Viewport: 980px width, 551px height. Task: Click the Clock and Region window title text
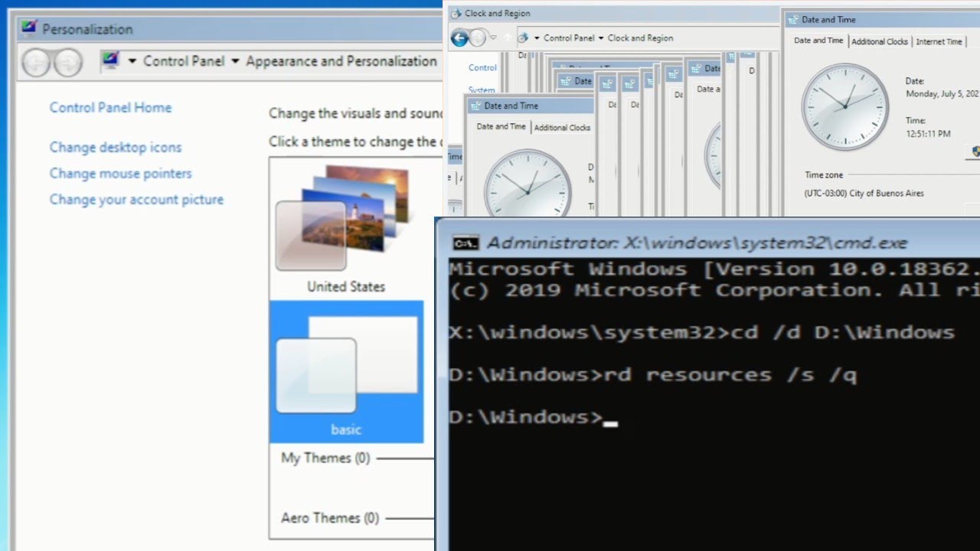[x=498, y=13]
